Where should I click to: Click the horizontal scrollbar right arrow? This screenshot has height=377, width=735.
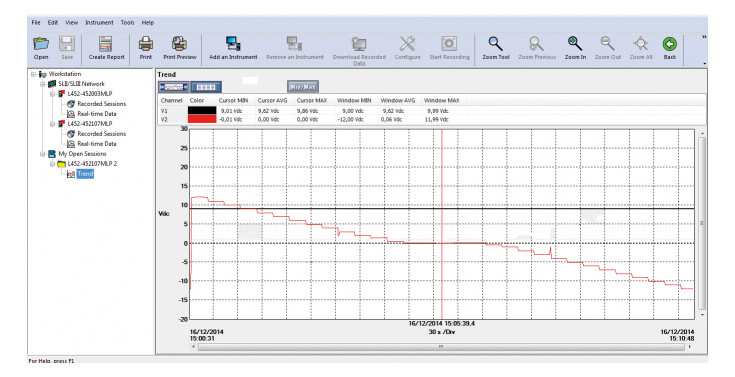tap(690, 347)
